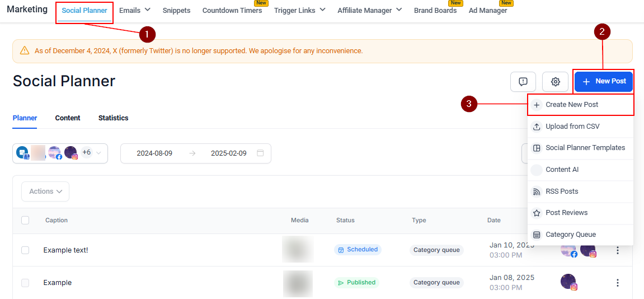Switch to the Statistics tab
The height and width of the screenshot is (299, 644).
[x=114, y=118]
